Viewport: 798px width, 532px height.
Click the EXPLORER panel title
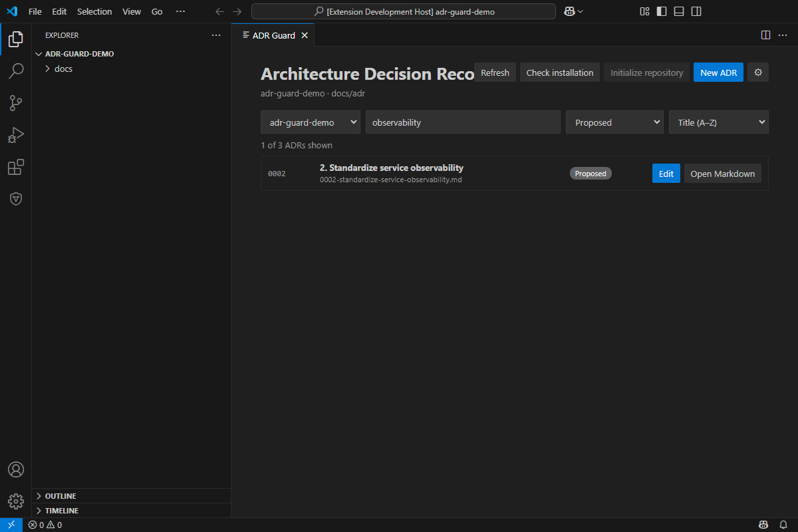pos(62,35)
